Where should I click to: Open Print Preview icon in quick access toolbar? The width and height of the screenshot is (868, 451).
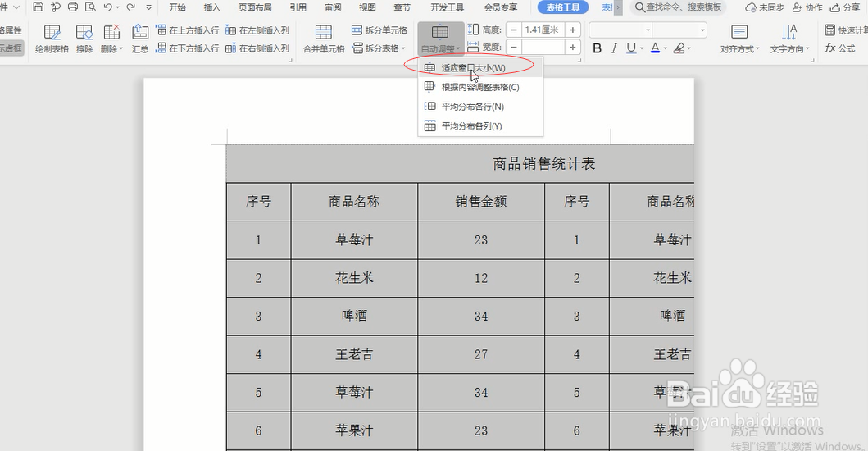(90, 7)
